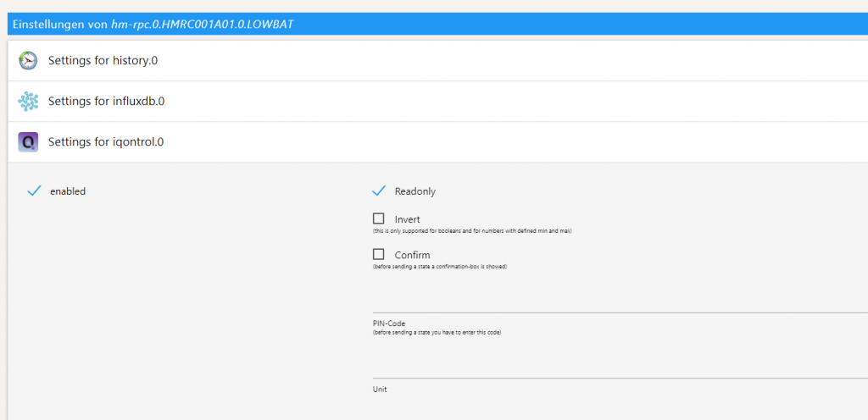Screen dimensions: 868x420
Task: Uncheck the enabled checkmark
Action: click(34, 191)
